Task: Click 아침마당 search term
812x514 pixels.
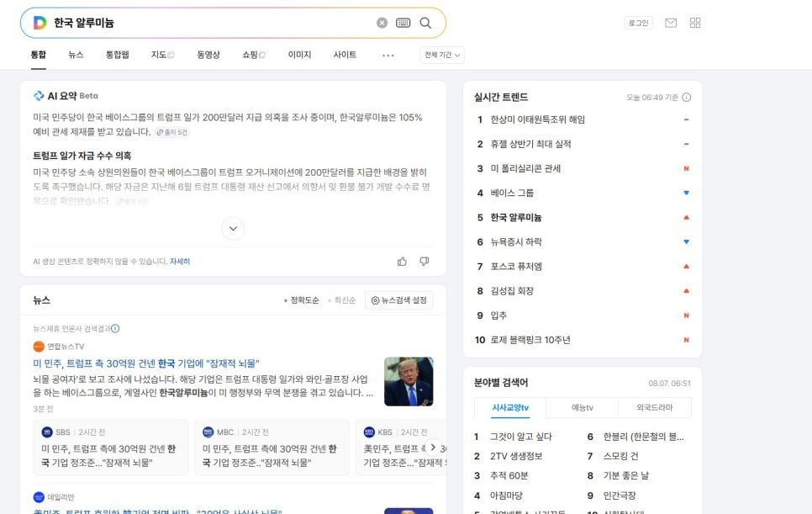Action: pyautogui.click(x=506, y=495)
